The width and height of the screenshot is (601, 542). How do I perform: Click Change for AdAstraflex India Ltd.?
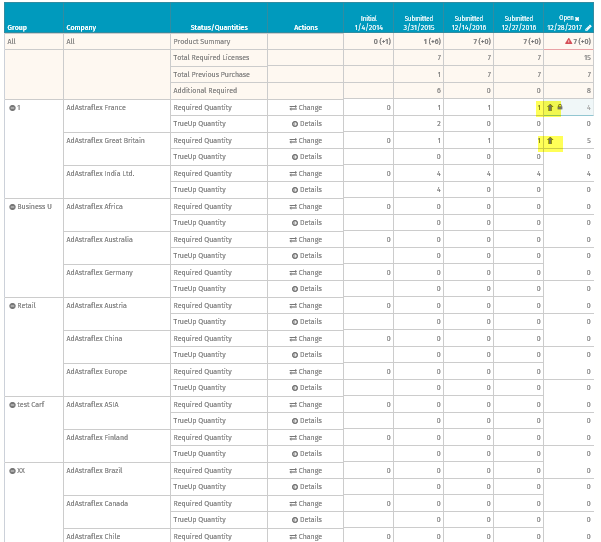[306, 174]
